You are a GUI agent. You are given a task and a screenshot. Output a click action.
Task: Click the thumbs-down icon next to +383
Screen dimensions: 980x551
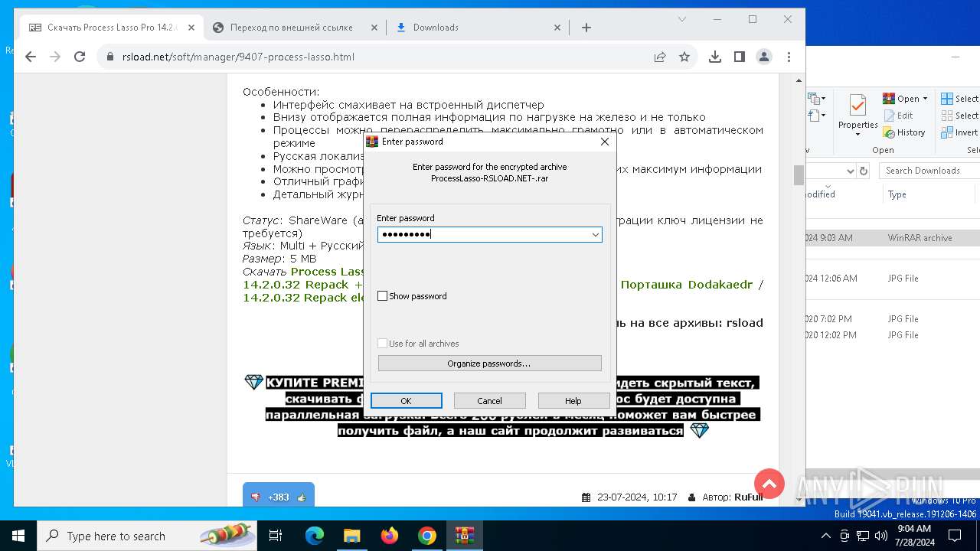[255, 497]
